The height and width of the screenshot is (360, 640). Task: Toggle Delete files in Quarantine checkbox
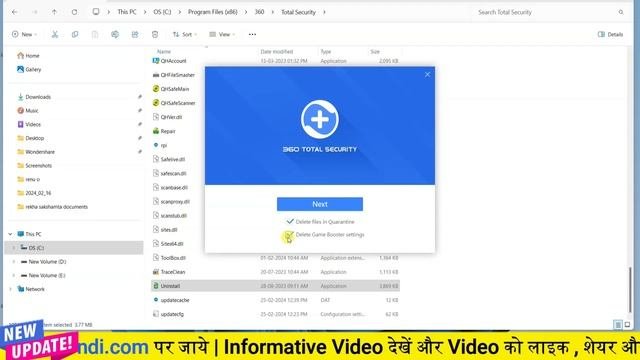click(x=290, y=222)
